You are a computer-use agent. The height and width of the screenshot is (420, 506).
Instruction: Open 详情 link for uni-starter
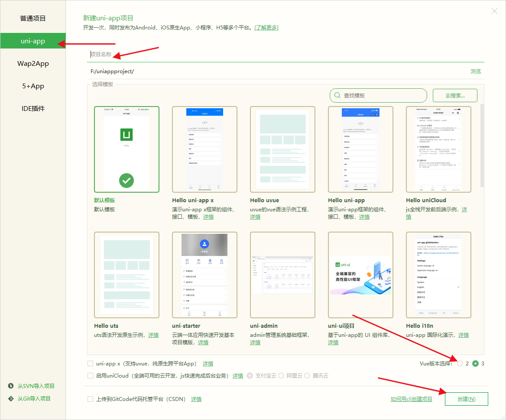203,342
